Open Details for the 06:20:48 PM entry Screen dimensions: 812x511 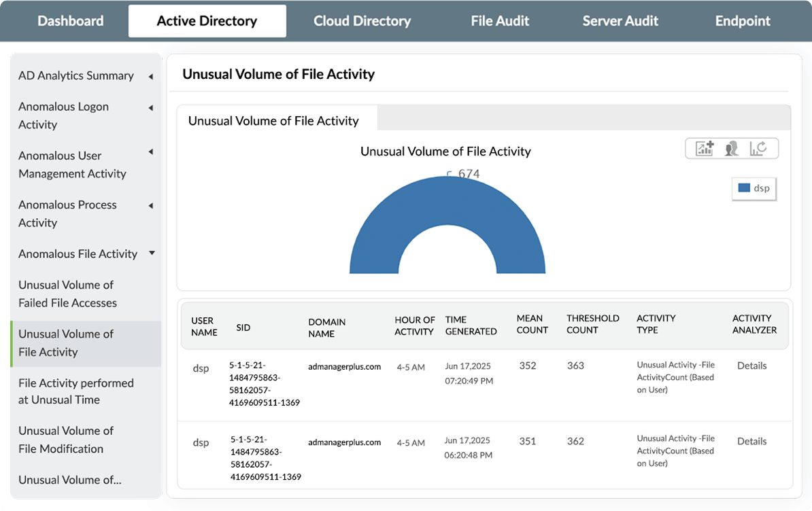[751, 441]
